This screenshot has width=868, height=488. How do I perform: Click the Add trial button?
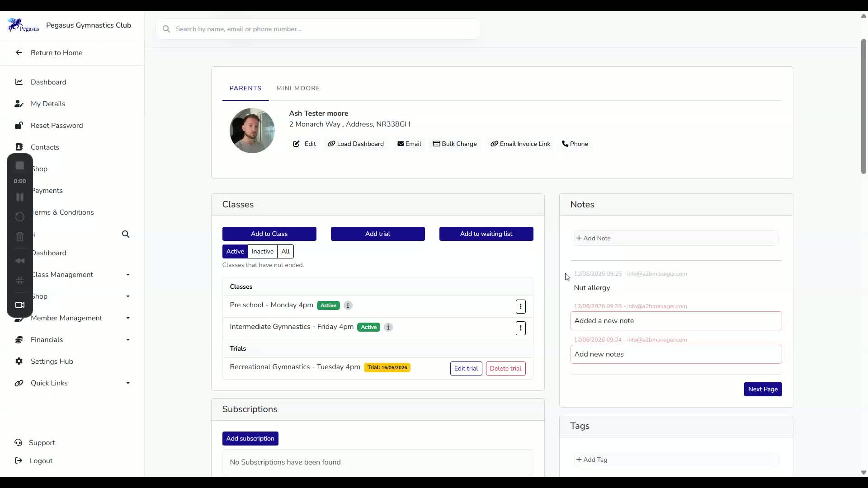(378, 234)
